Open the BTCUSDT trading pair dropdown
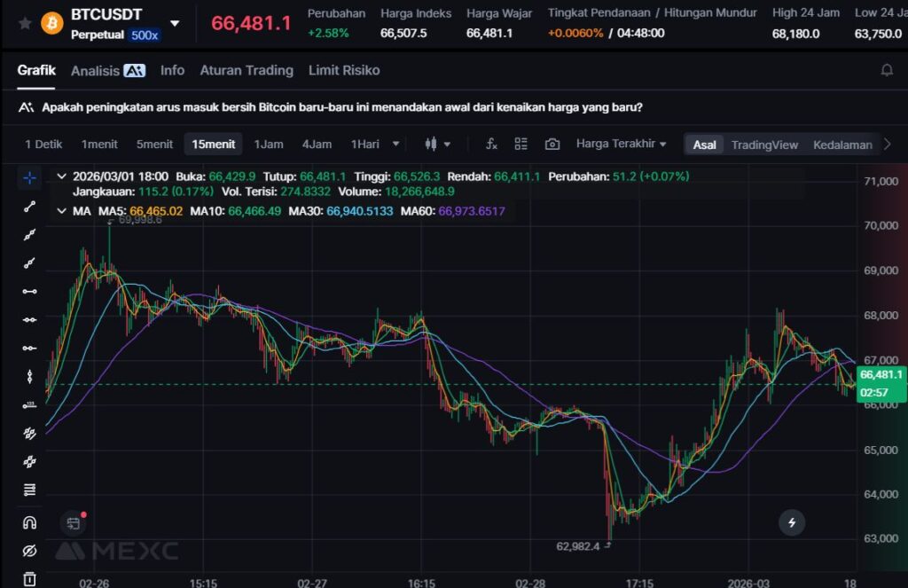 coord(175,23)
